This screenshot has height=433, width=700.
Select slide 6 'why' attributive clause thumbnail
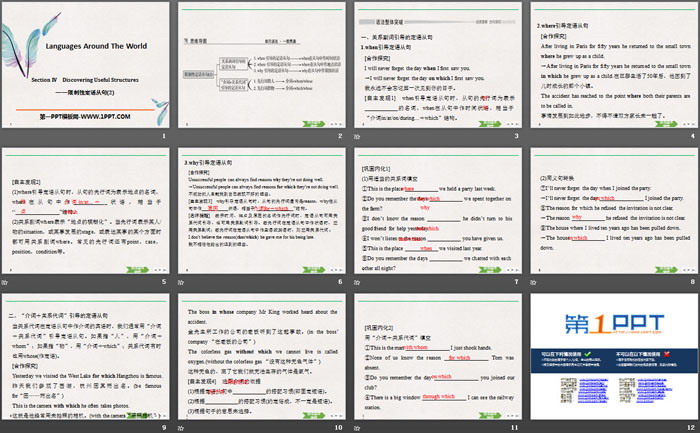click(x=262, y=211)
